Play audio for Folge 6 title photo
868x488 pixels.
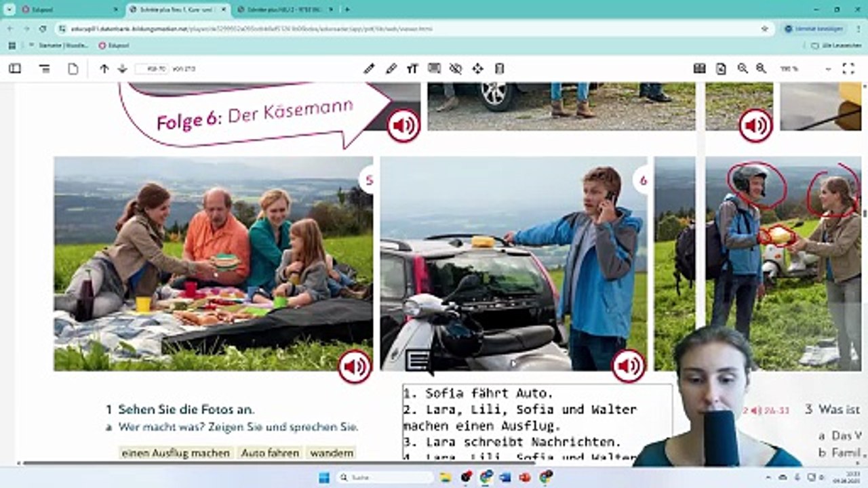pyautogui.click(x=403, y=125)
